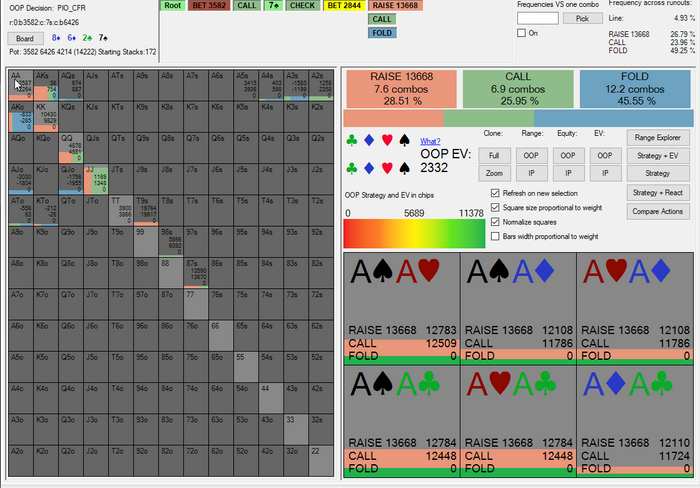Choose the CALL response under RAISE 13668

coord(382,19)
